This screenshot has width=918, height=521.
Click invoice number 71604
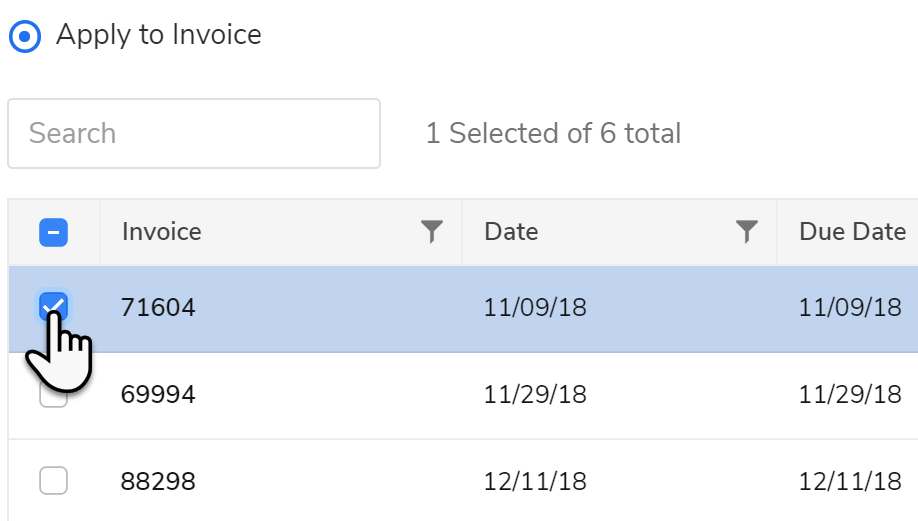click(158, 308)
